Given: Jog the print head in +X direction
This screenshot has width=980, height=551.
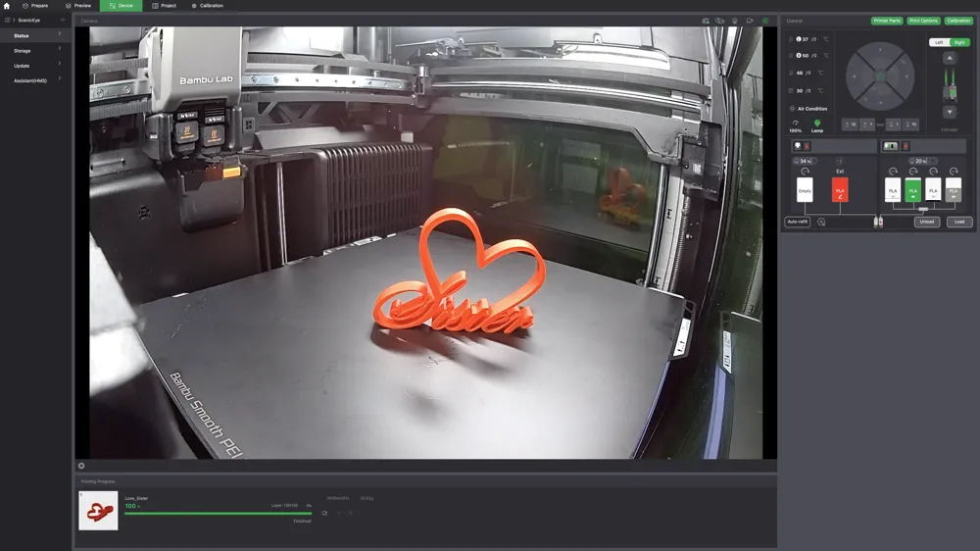Looking at the screenshot, I should coord(906,76).
